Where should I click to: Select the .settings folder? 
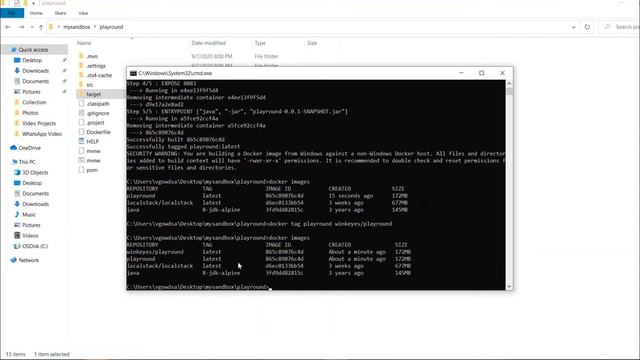tap(96, 66)
